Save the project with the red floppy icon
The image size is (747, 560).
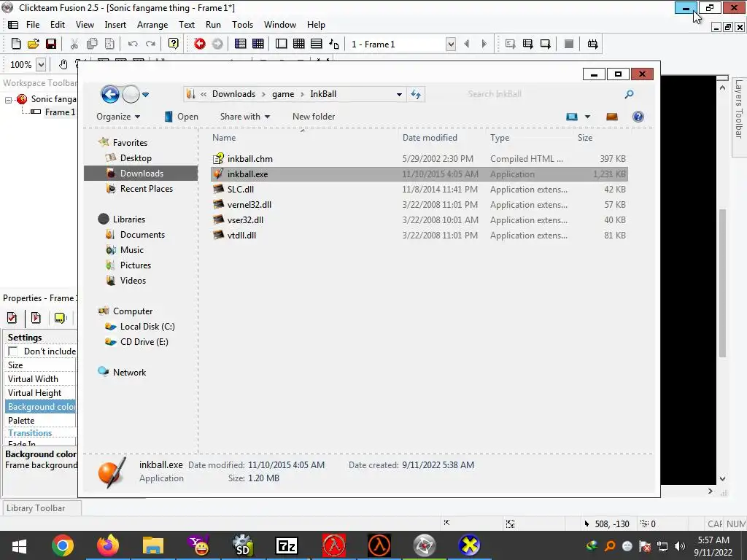tap(51, 44)
